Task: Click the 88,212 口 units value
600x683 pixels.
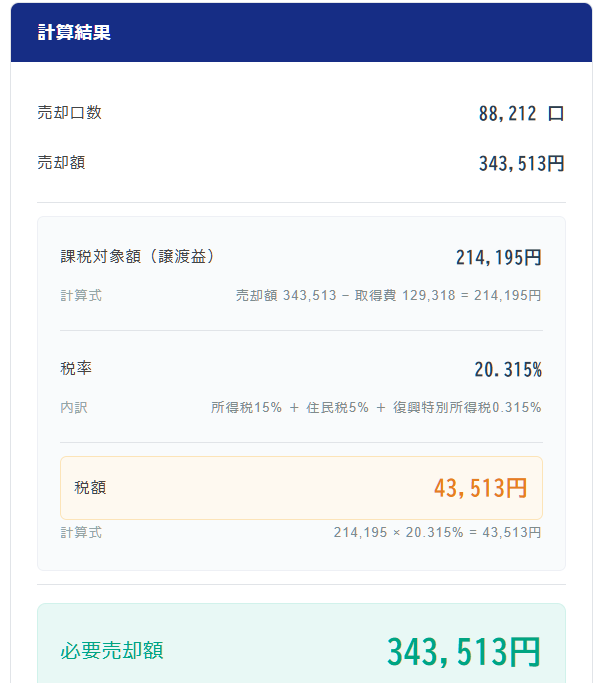Action: tap(521, 114)
